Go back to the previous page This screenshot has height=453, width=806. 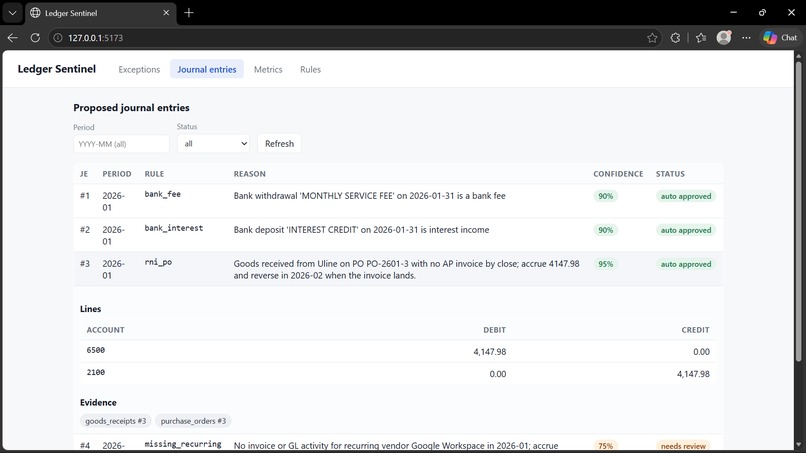point(12,38)
